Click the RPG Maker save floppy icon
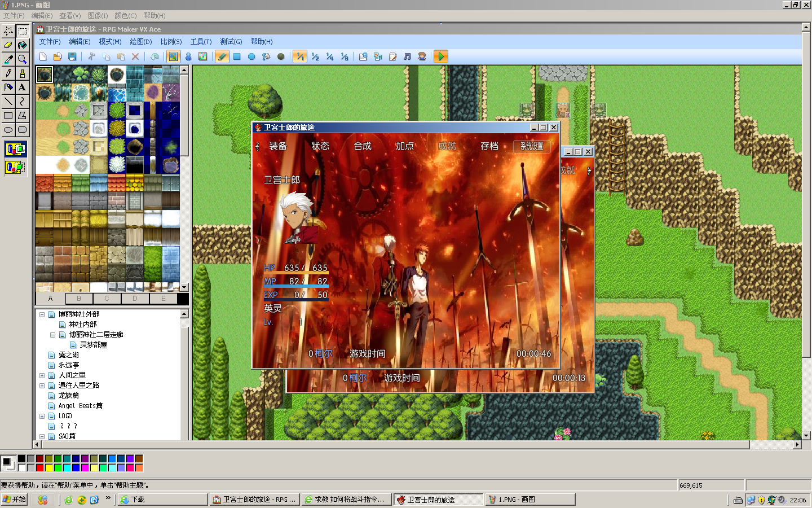 tap(72, 56)
